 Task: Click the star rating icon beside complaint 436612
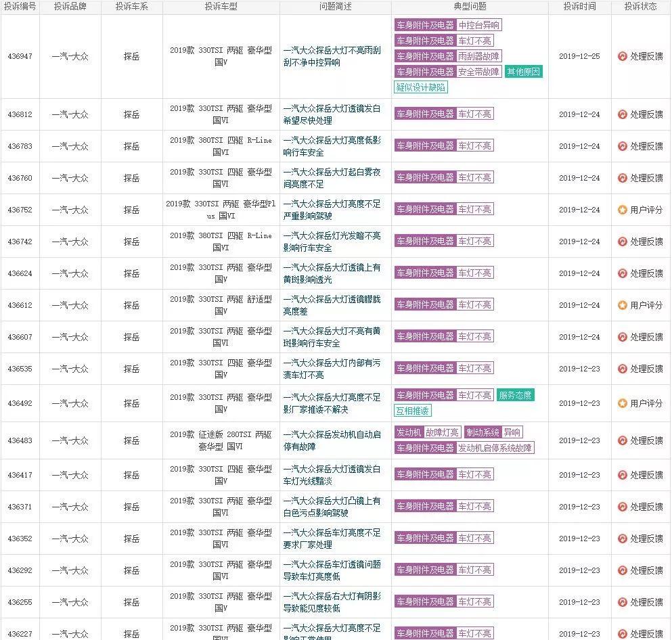pyautogui.click(x=622, y=304)
